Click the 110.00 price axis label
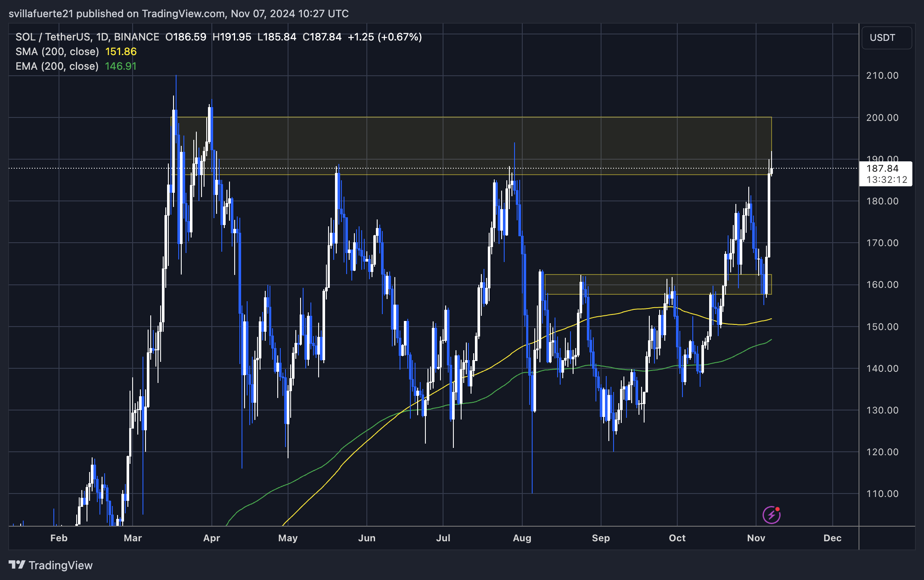 (882, 494)
